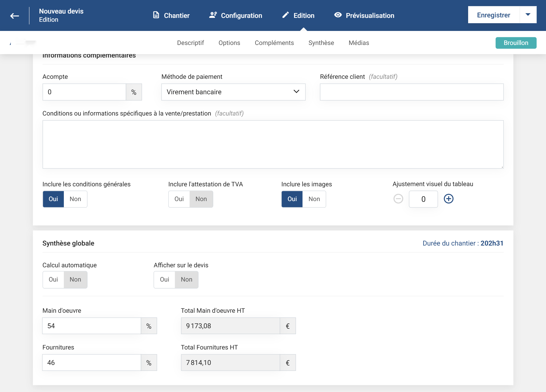Enable Afficher sur le devis Oui
This screenshot has height=392, width=546.
coord(164,279)
